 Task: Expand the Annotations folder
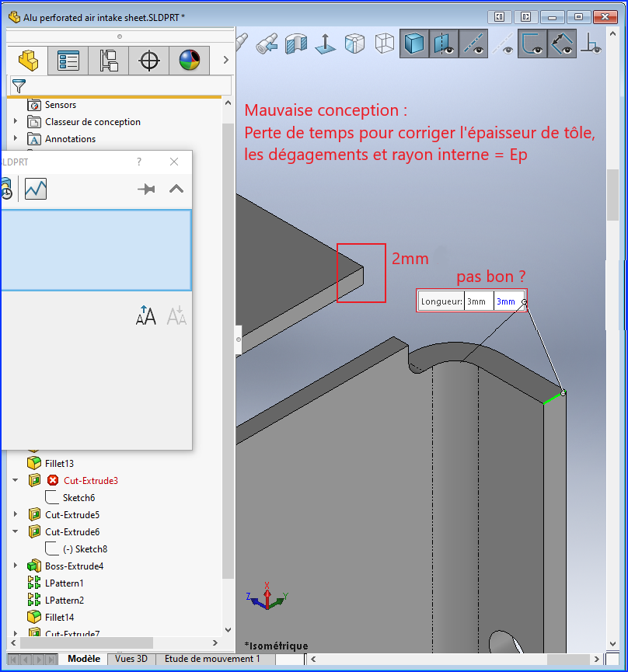pyautogui.click(x=16, y=138)
